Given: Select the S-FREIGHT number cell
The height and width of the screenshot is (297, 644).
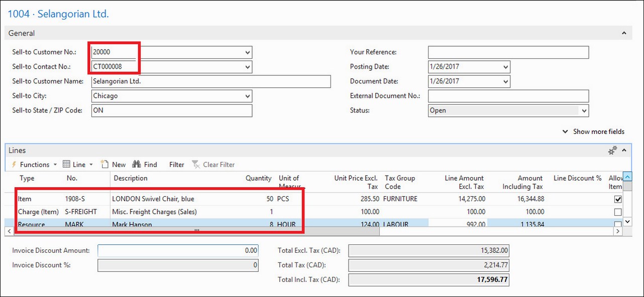Looking at the screenshot, I should tap(81, 212).
